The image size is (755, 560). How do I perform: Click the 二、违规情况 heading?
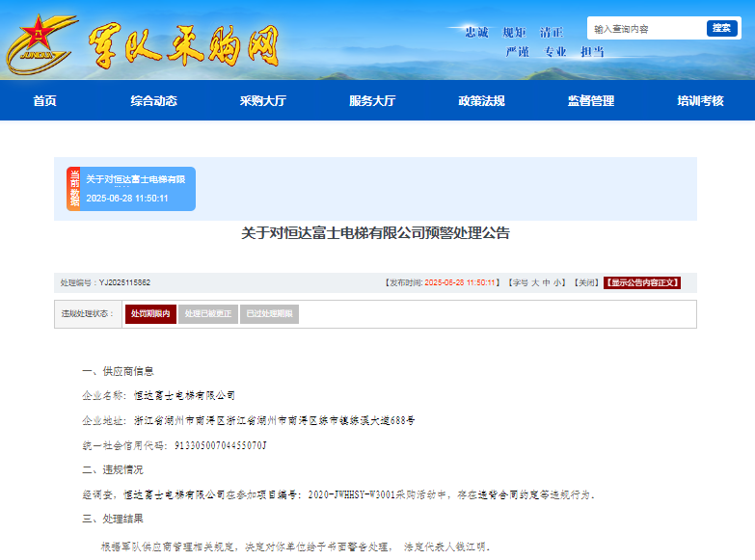113,470
